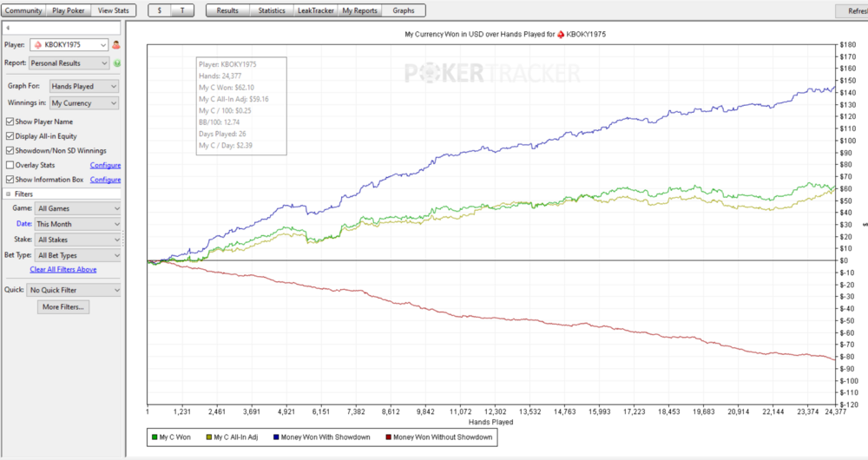Click the player profile icon beside KBOKY1975

tap(116, 44)
